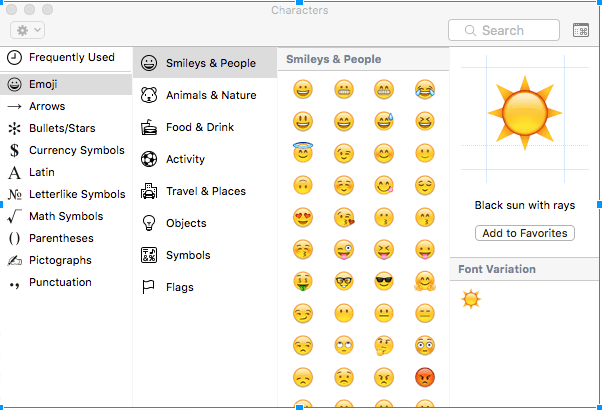Select Activity subcategory
The image size is (602, 410).
(x=205, y=159)
